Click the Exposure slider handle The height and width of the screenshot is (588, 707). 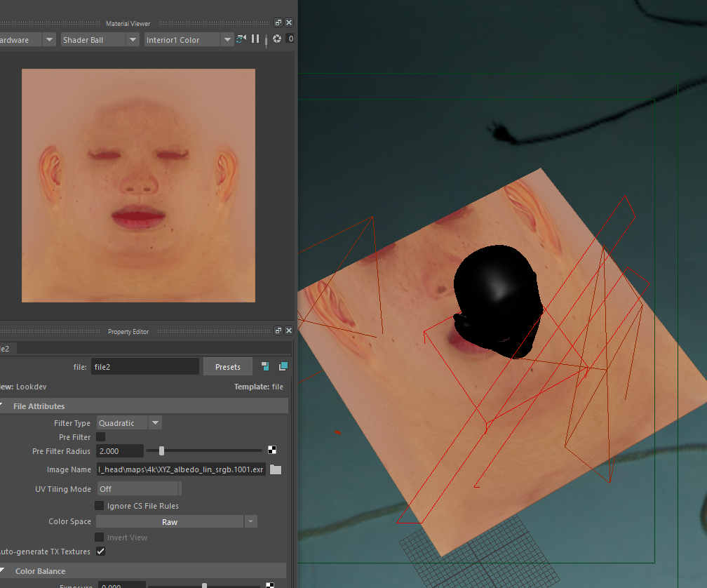click(x=204, y=585)
